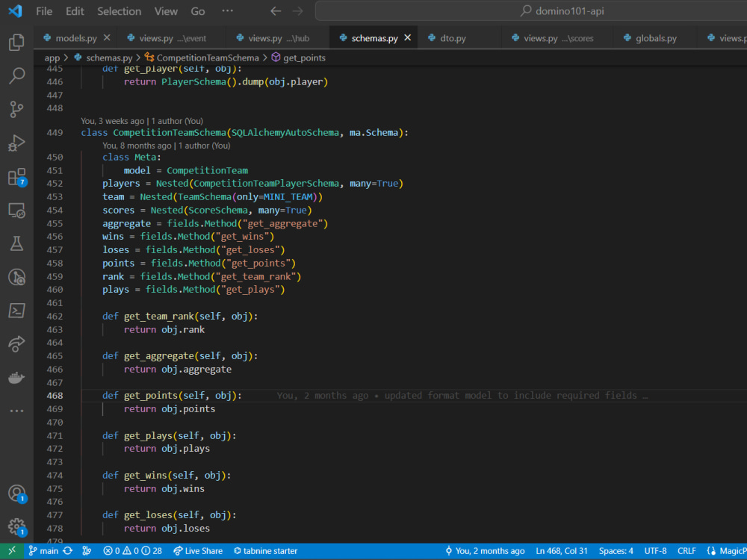Click the get_aggregate definition
The image size is (747, 560).
coord(159,355)
